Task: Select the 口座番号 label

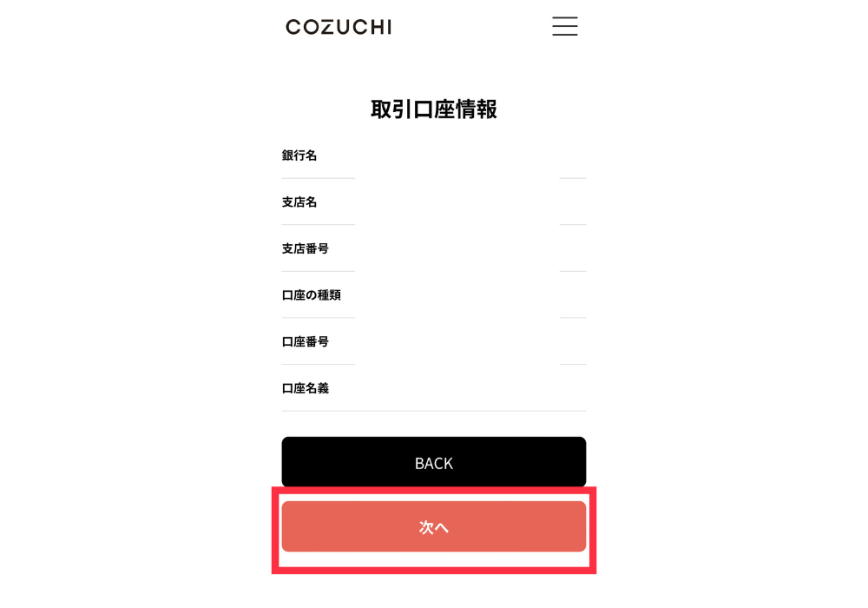Action: (305, 341)
